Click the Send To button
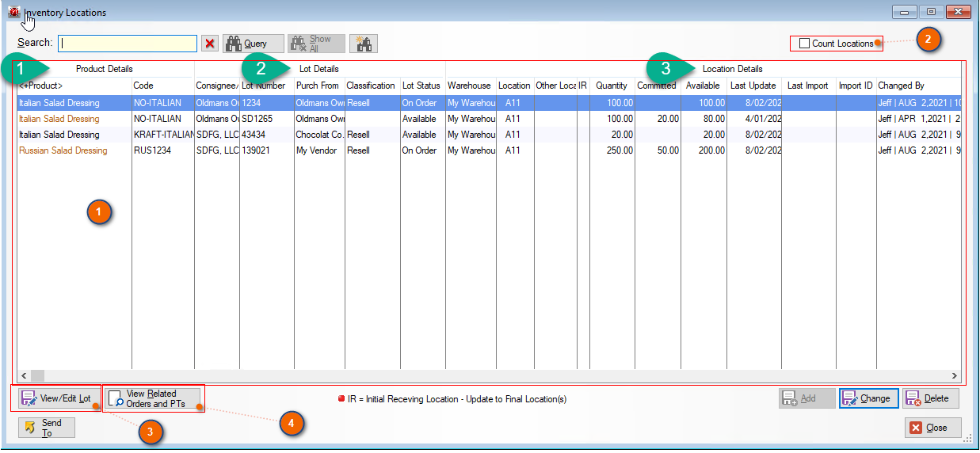Screen dimensions: 980x453 (x=47, y=428)
